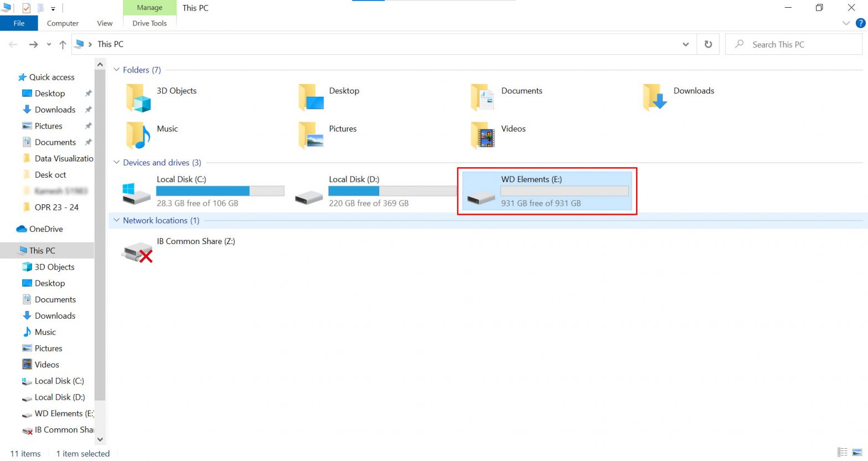868x461 pixels.
Task: Select the IB Common Share (Z:) network drive
Action: click(178, 251)
